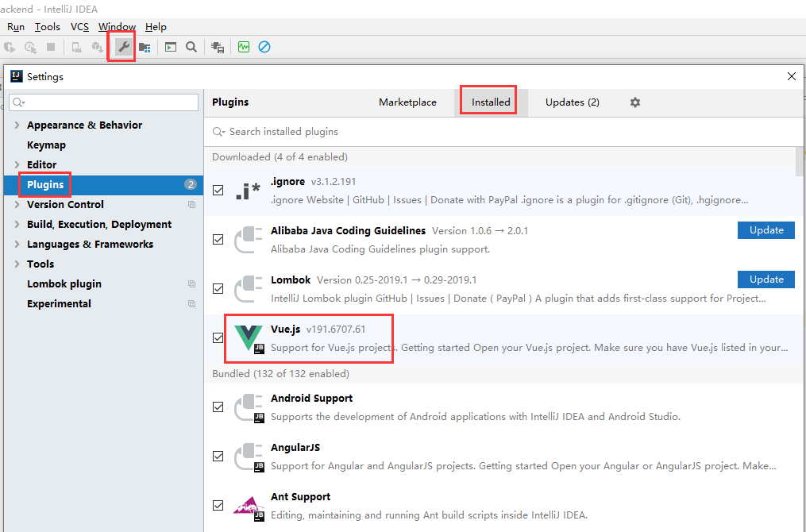The width and height of the screenshot is (806, 532).
Task: Click the copy icon beside Experimental
Action: pos(191,304)
